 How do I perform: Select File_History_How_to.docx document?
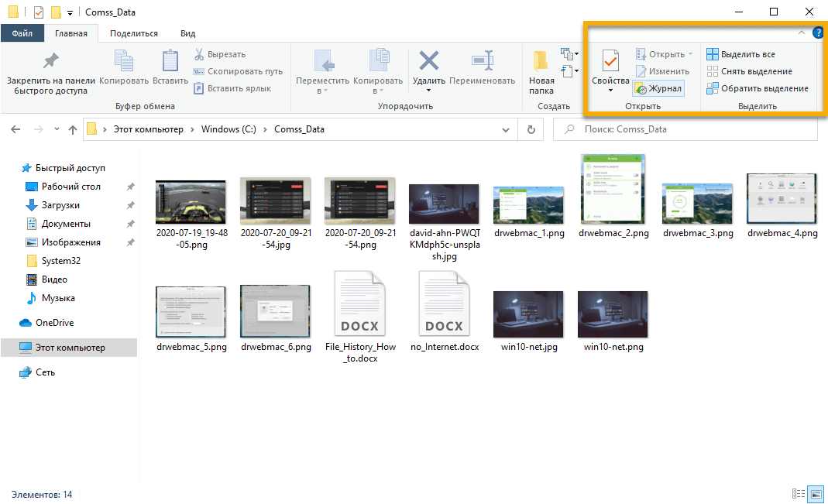click(360, 317)
